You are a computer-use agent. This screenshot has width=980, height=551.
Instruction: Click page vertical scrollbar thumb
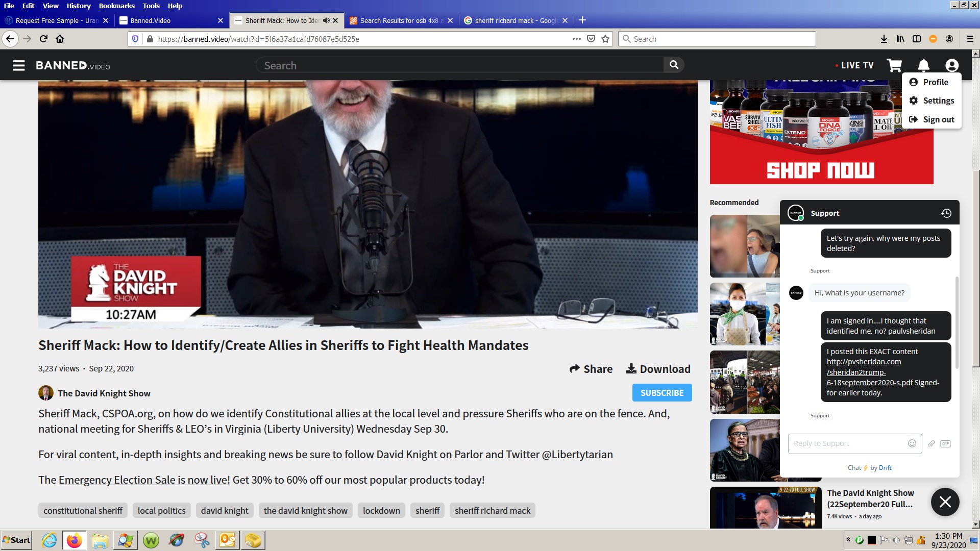975,268
